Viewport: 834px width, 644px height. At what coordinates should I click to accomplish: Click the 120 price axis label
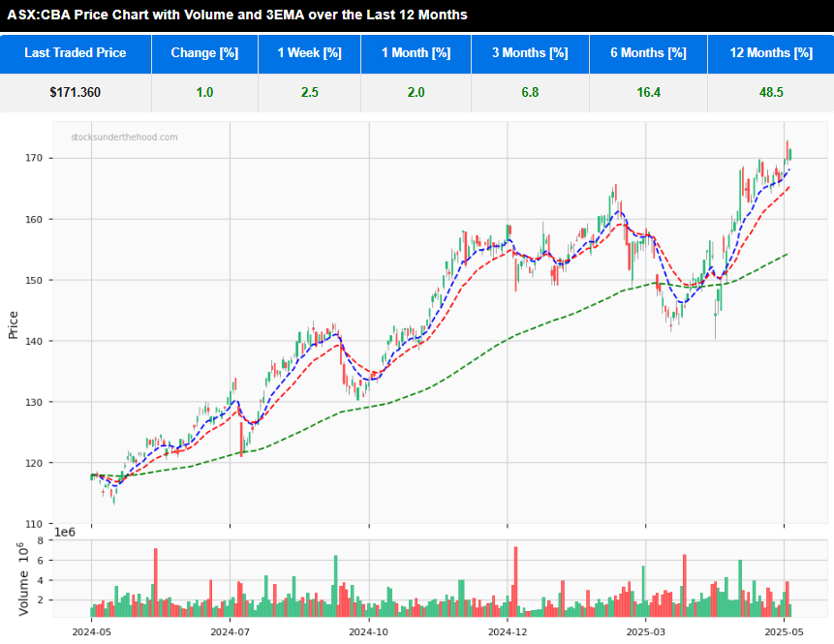[x=34, y=463]
